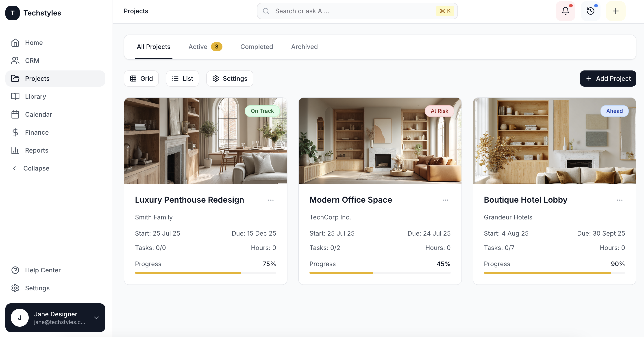This screenshot has height=337, width=644.
Task: Switch to List view
Action: click(183, 79)
